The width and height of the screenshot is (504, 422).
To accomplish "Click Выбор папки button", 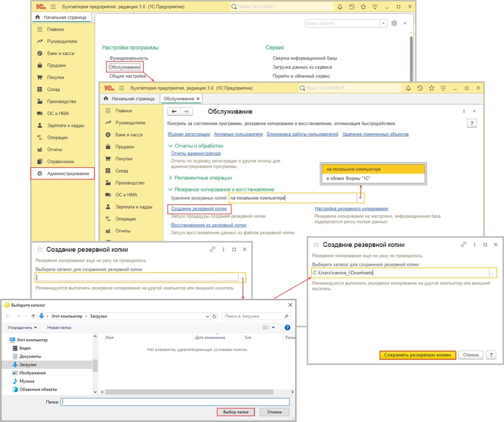I will 236,412.
